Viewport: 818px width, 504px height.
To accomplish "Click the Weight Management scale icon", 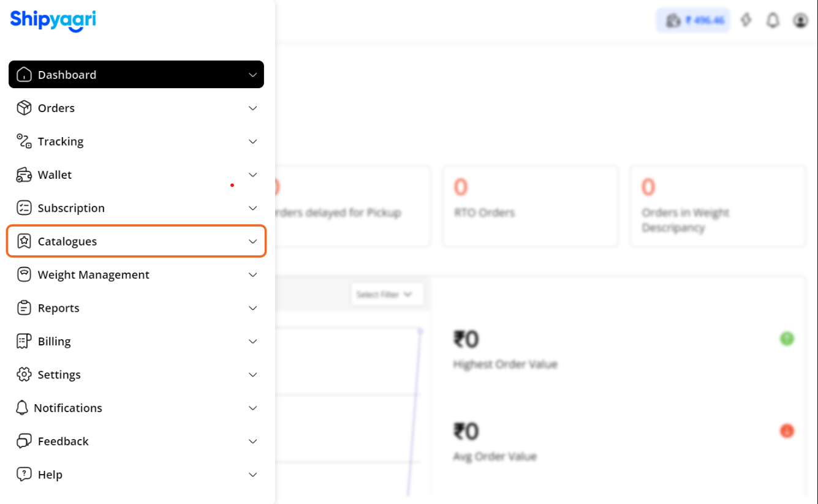I will pyautogui.click(x=24, y=274).
